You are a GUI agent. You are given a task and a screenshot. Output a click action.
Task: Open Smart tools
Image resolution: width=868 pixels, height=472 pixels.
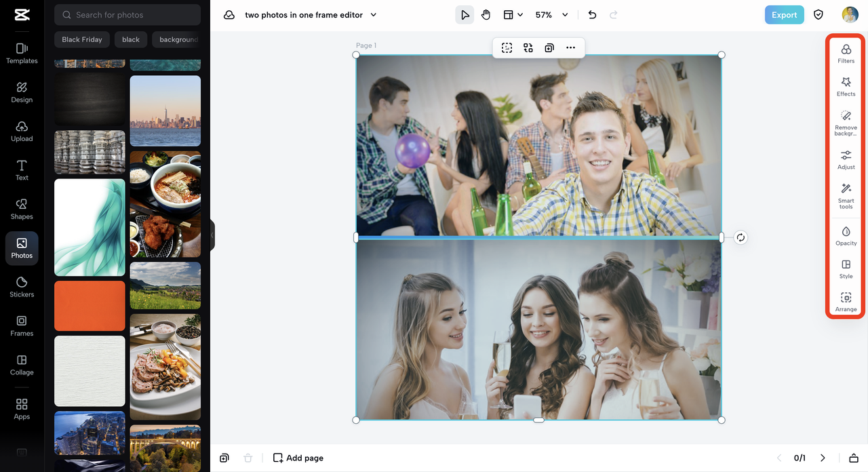(846, 196)
